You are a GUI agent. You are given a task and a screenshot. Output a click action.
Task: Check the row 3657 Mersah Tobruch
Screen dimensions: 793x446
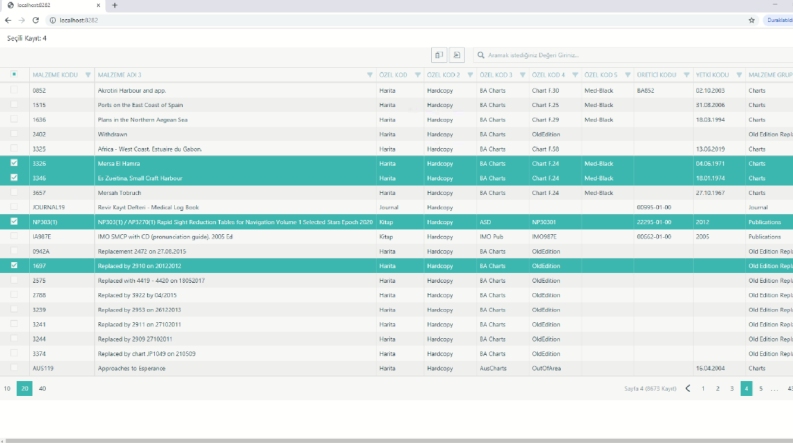click(14, 192)
